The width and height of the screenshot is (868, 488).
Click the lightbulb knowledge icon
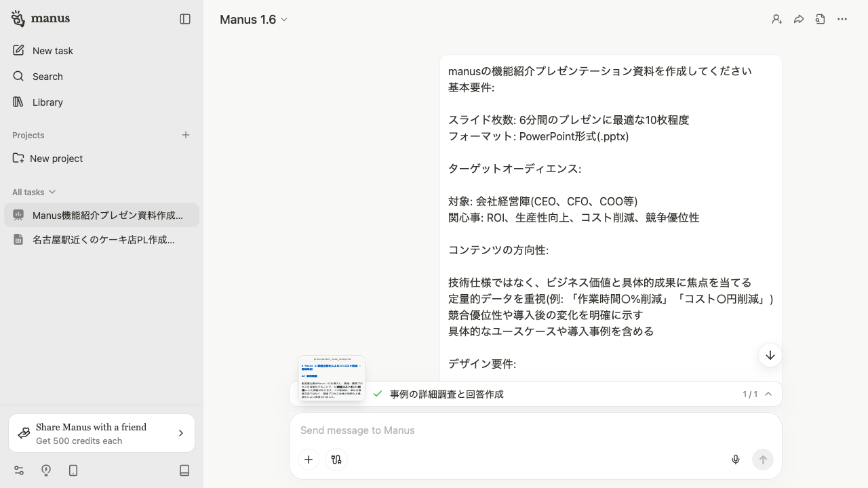[x=46, y=470]
